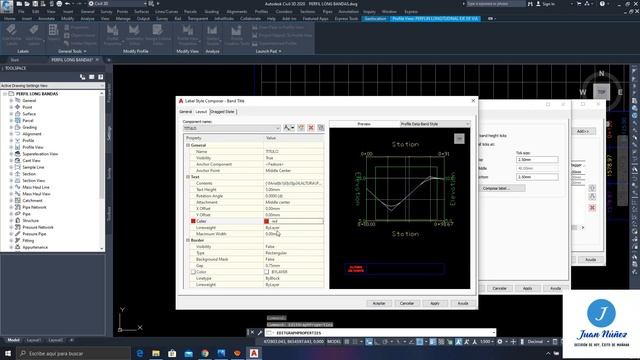Open File Explorer from the Windows taskbar
640x360 pixels.
click(156, 353)
